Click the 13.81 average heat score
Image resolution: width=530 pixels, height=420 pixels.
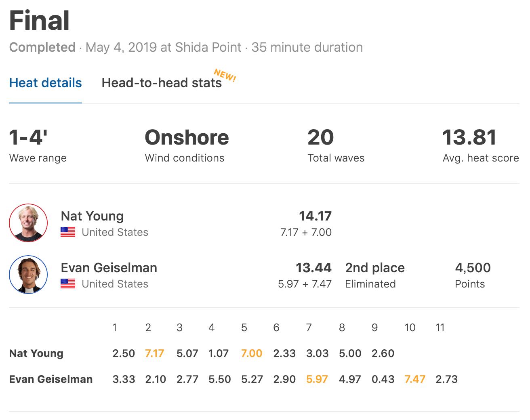pos(469,137)
